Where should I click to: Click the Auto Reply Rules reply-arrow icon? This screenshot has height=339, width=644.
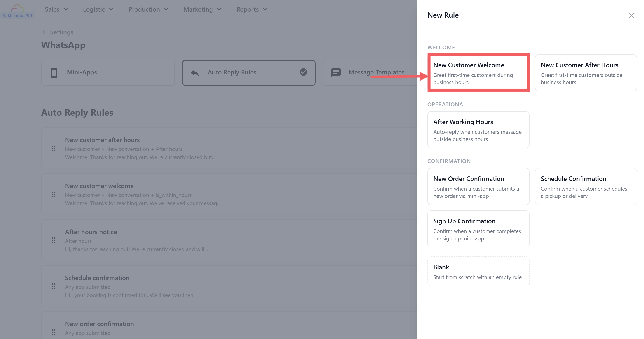pos(195,73)
